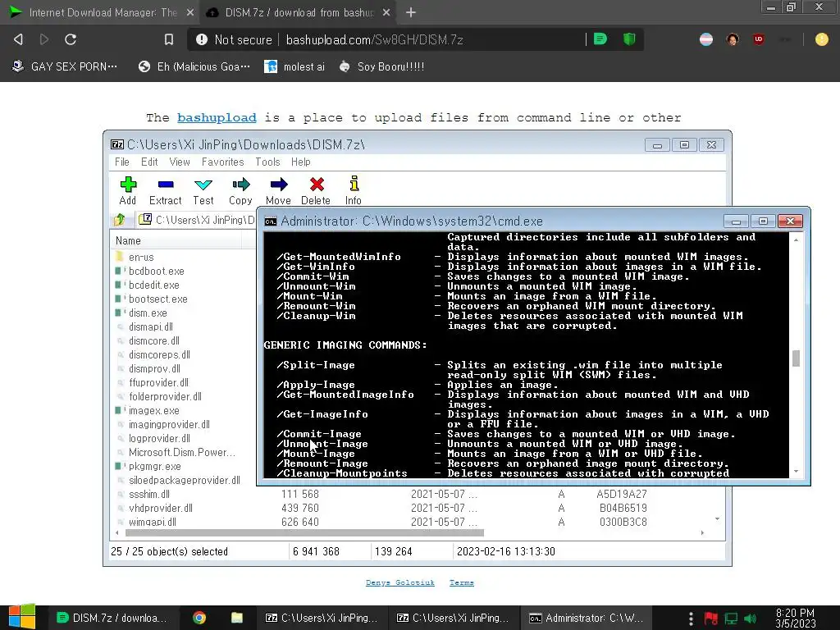The height and width of the screenshot is (630, 840).
Task: Select dismcoreps.dll in file list
Action: pyautogui.click(x=159, y=354)
